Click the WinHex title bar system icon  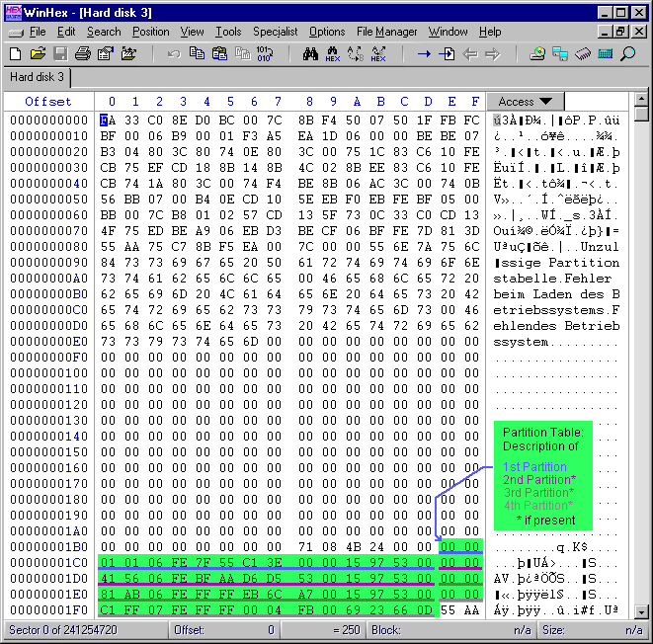click(x=13, y=13)
